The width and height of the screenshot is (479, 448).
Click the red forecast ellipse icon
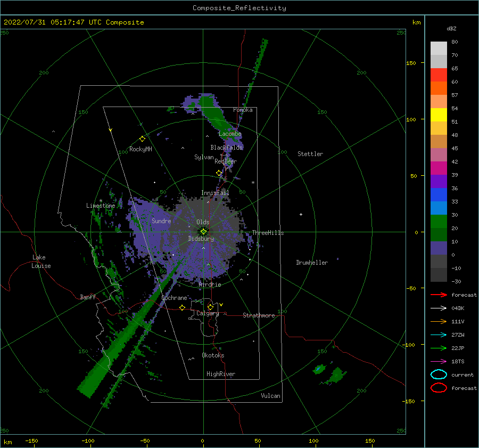click(439, 388)
